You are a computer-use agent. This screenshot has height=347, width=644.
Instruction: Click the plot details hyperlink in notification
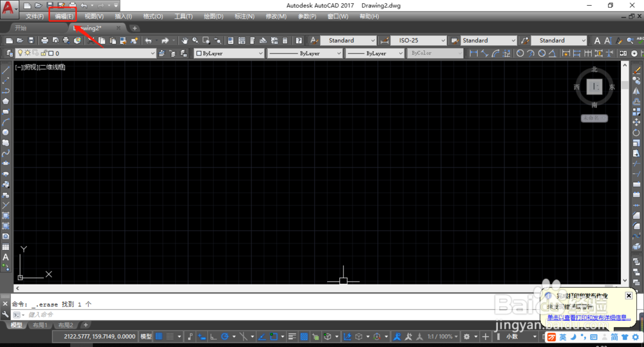coord(589,317)
